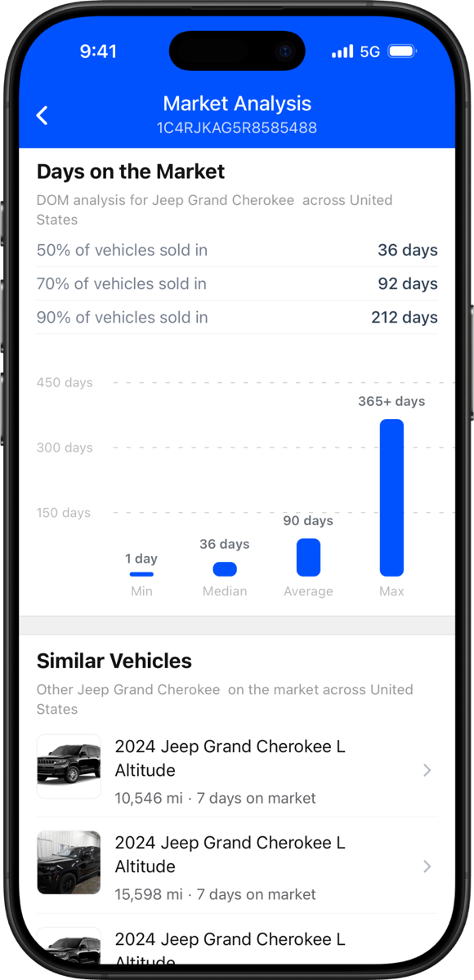
Task: Select the Similar Vehicles section header
Action: (x=114, y=661)
